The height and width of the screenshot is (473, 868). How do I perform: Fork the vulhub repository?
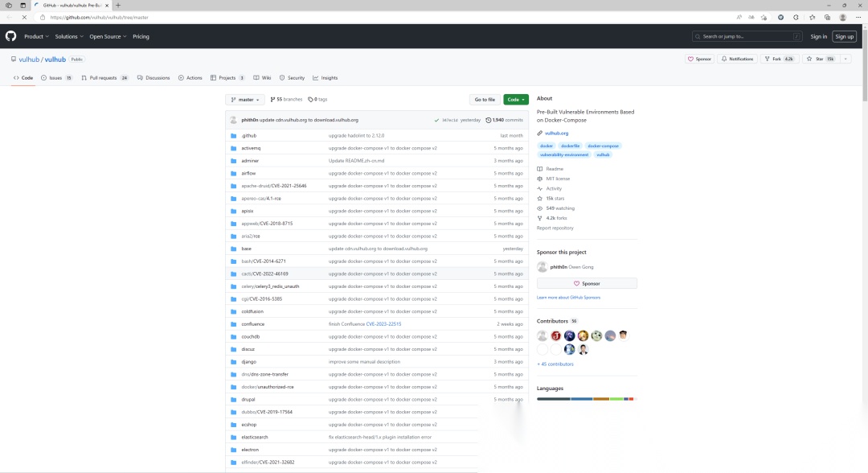[x=780, y=59]
